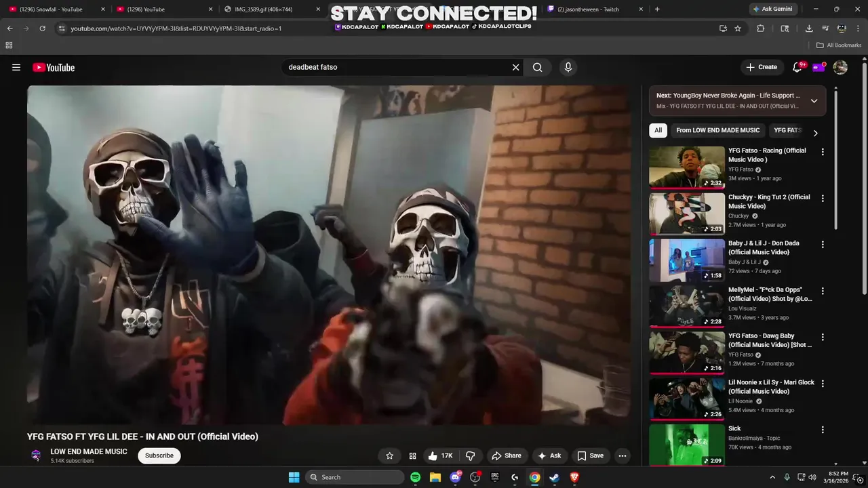
Task: Click the star icon below the video
Action: 389,455
